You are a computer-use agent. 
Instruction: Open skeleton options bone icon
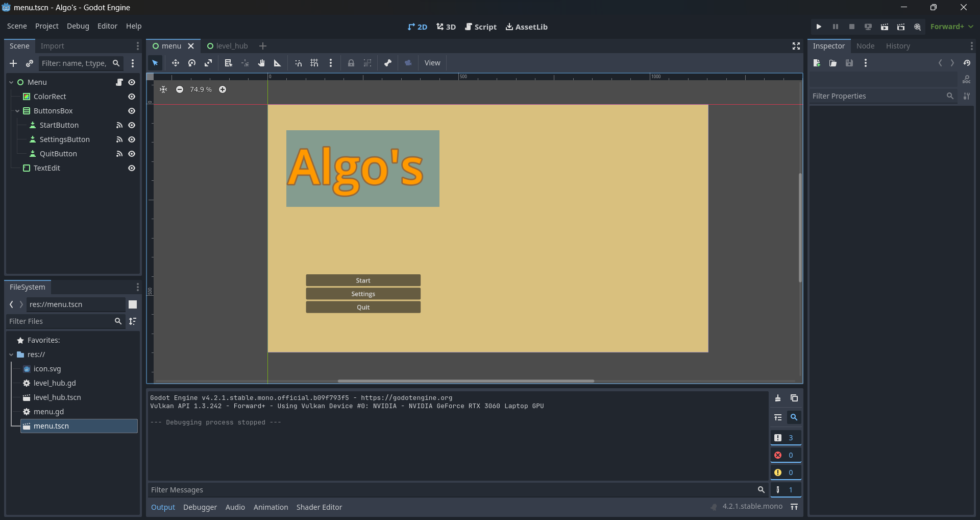388,63
